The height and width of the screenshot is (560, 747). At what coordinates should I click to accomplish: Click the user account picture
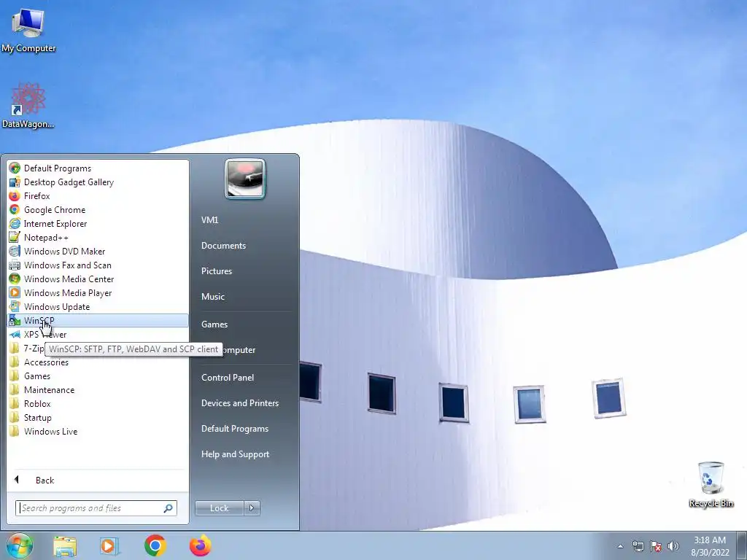pyautogui.click(x=245, y=179)
